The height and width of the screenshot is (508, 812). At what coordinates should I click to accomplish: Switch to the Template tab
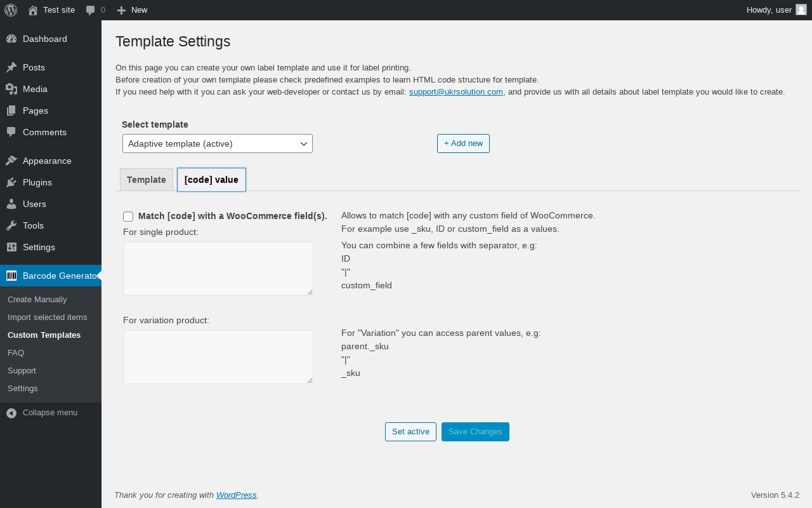[x=147, y=180]
